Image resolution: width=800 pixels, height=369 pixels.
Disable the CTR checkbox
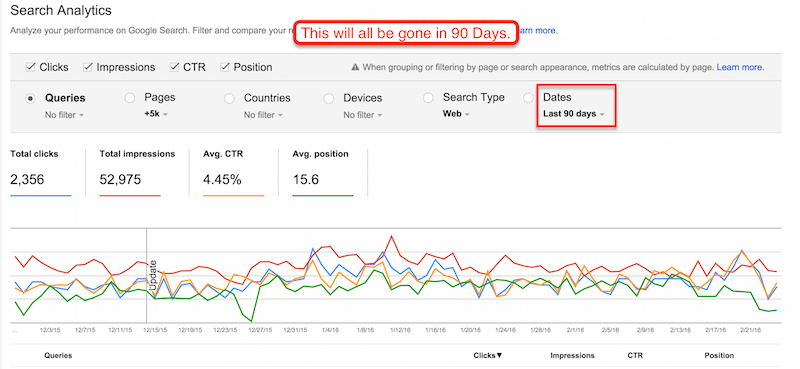coord(174,67)
